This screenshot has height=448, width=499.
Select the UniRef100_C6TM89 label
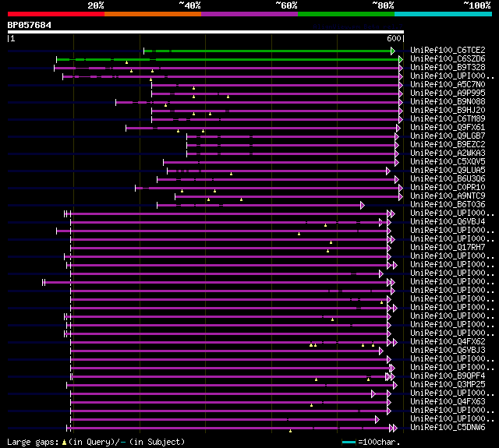(448, 119)
